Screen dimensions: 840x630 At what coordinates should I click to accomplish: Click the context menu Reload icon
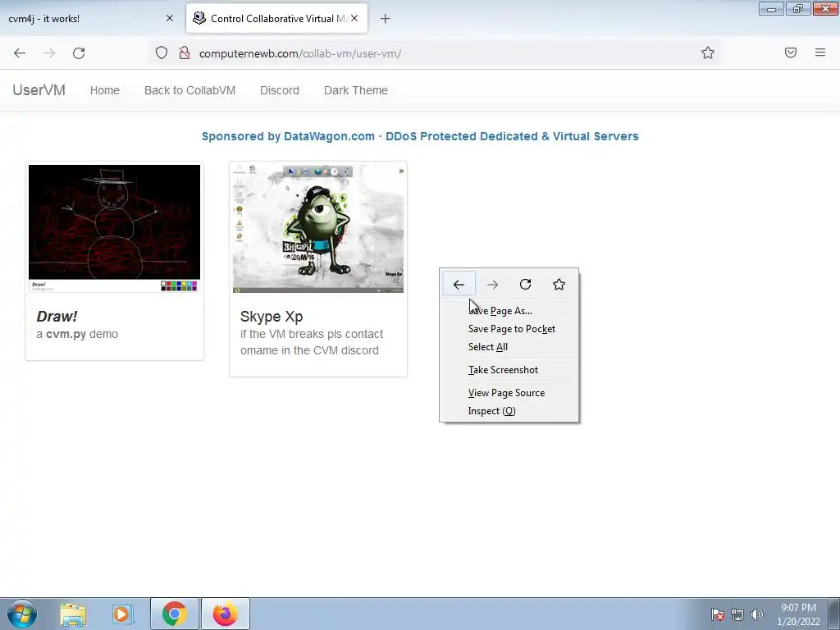pos(526,285)
